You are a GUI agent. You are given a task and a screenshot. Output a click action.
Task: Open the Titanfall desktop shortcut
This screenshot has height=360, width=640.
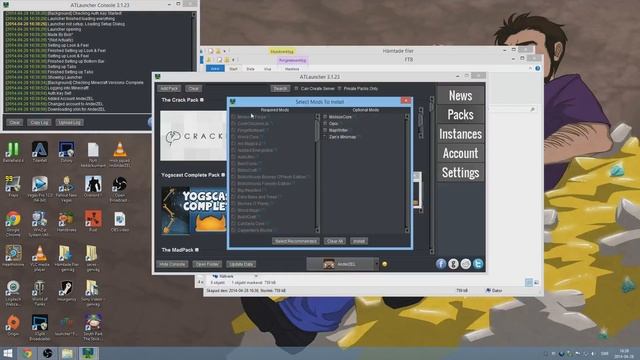pyautogui.click(x=40, y=152)
